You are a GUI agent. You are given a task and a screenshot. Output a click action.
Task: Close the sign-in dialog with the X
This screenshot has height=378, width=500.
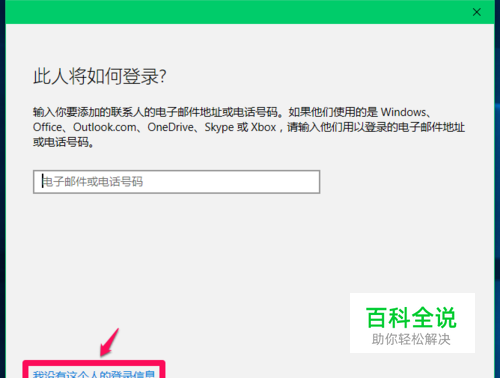tap(477, 12)
